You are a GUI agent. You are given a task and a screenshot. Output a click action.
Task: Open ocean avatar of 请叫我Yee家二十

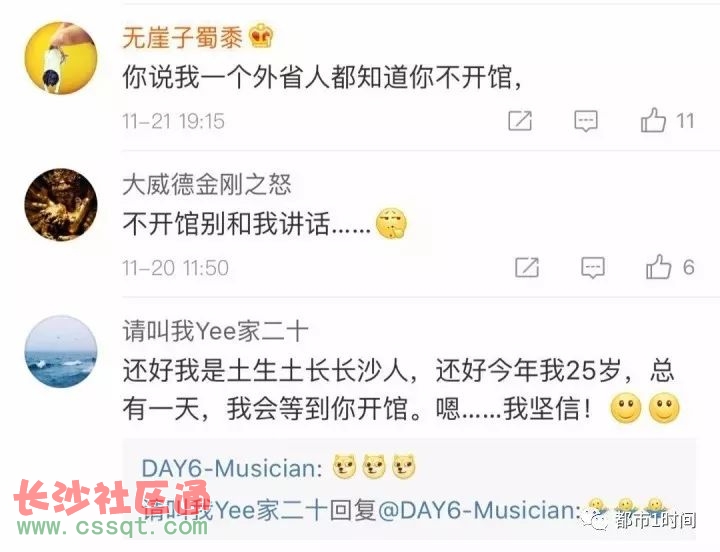point(61,352)
